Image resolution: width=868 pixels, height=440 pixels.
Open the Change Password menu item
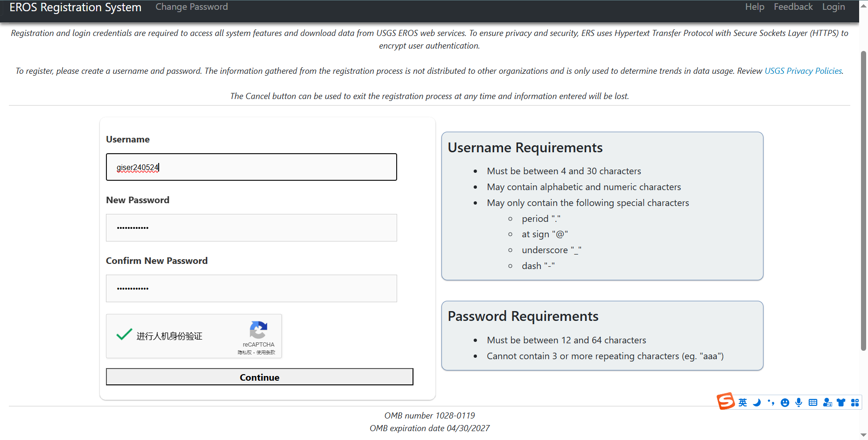(192, 7)
